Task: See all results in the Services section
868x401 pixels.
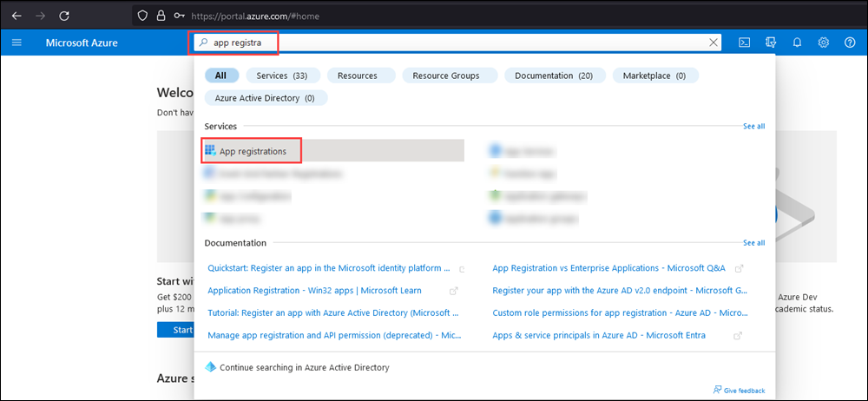Action: (x=753, y=127)
